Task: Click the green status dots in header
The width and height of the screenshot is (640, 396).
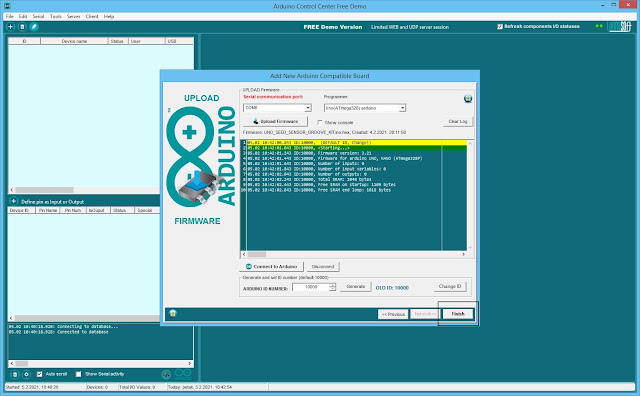Action: (x=599, y=26)
